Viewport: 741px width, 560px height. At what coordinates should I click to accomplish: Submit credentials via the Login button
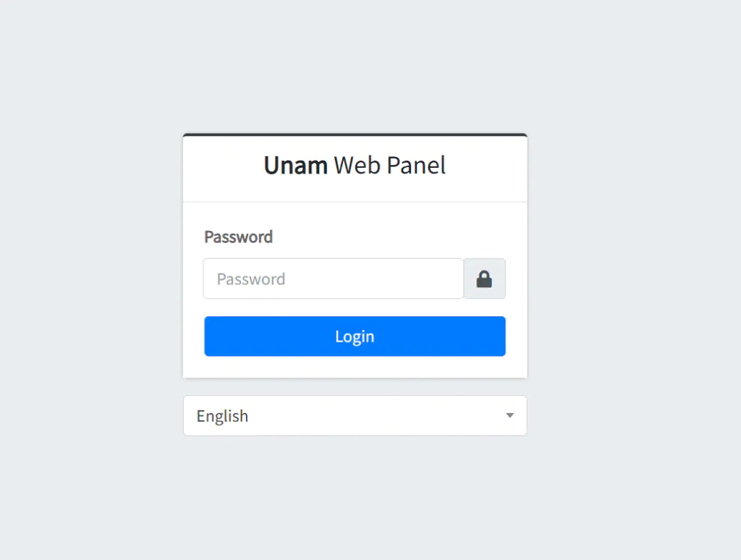click(x=355, y=336)
